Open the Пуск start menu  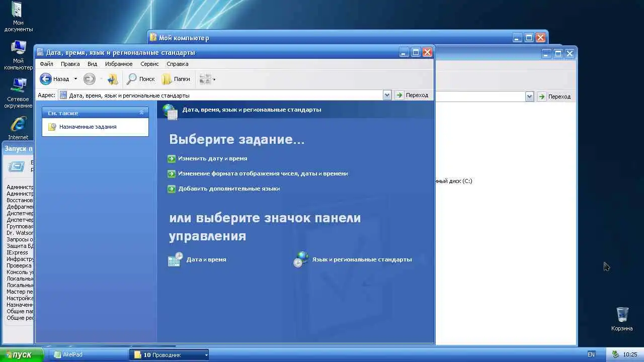point(22,354)
